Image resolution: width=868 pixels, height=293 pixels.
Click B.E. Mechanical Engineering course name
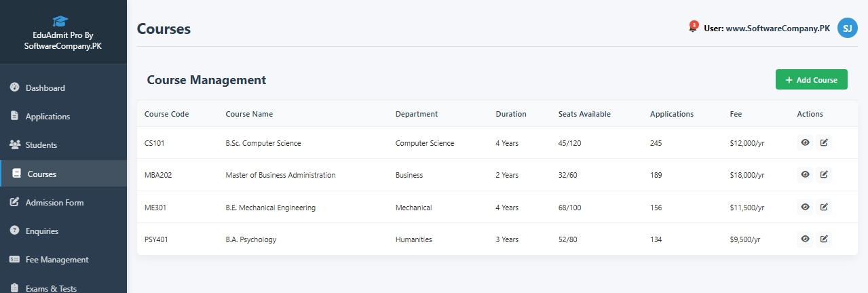(270, 208)
